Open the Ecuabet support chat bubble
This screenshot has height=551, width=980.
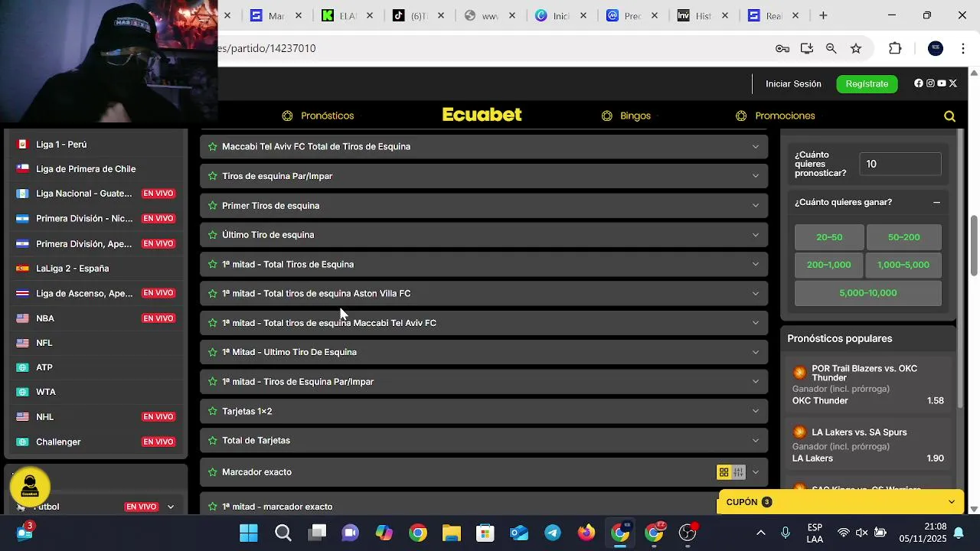pos(30,486)
